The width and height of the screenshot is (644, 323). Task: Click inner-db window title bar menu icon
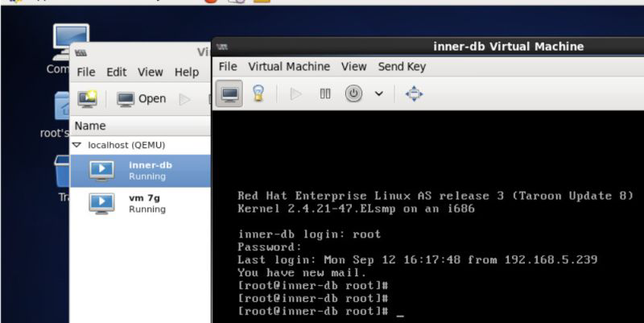coord(222,47)
